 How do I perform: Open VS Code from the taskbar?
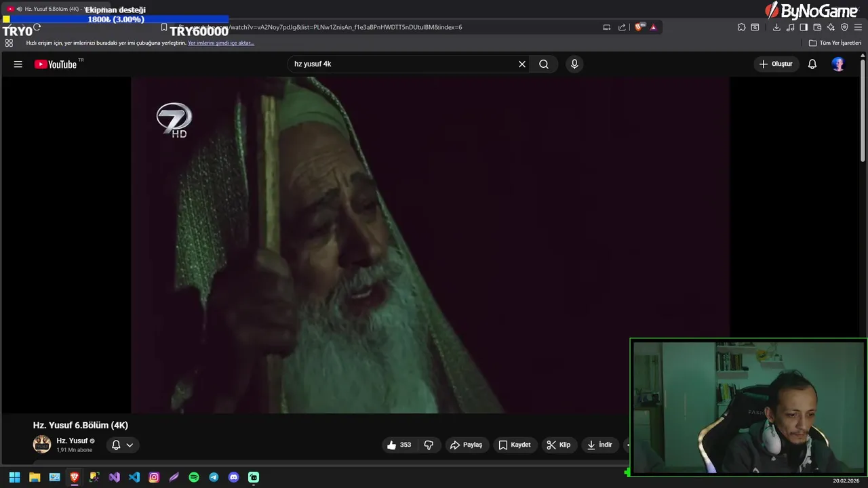(134, 477)
